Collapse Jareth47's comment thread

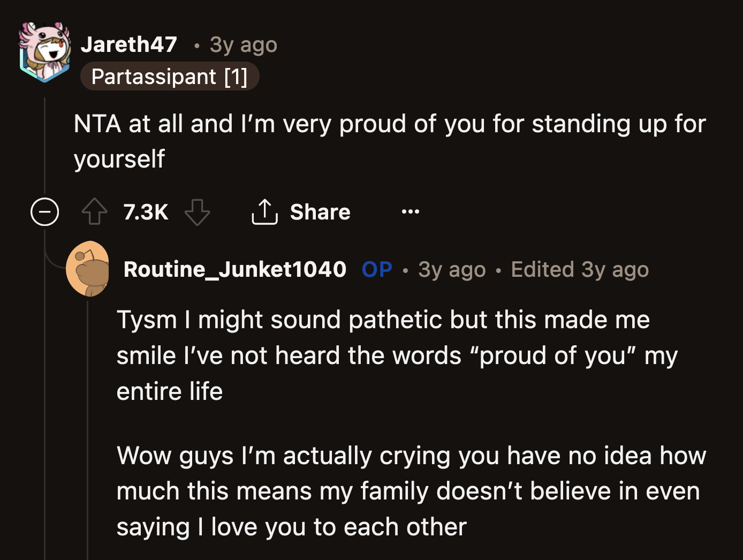[x=44, y=212]
